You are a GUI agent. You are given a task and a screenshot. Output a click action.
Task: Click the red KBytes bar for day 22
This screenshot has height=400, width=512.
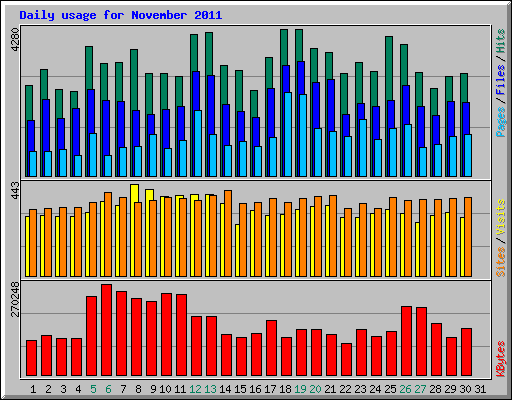pos(347,360)
